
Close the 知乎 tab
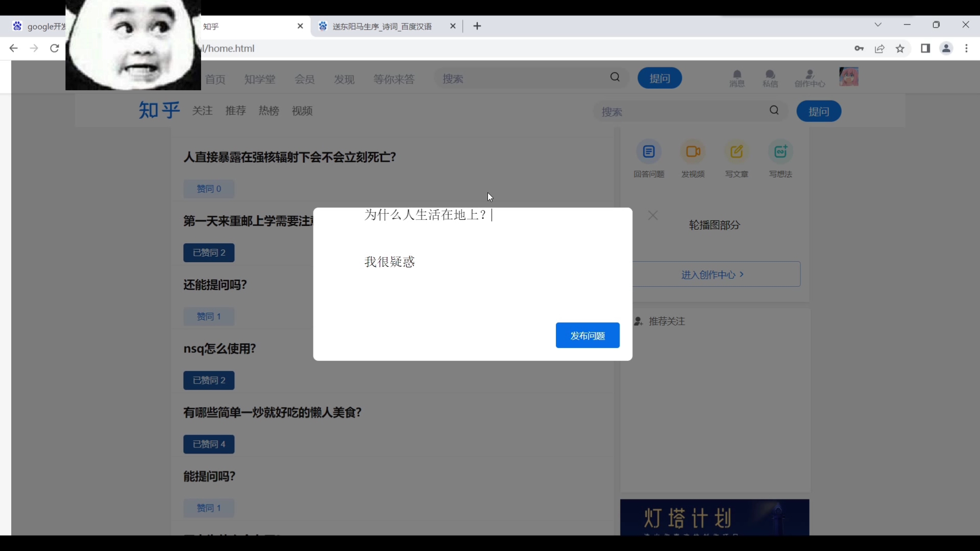[300, 26]
